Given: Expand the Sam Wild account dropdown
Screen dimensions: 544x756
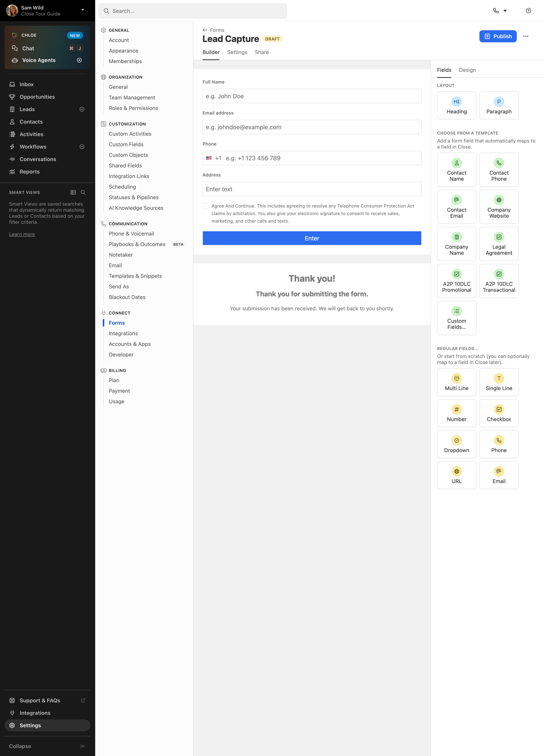Looking at the screenshot, I should pyautogui.click(x=83, y=10).
